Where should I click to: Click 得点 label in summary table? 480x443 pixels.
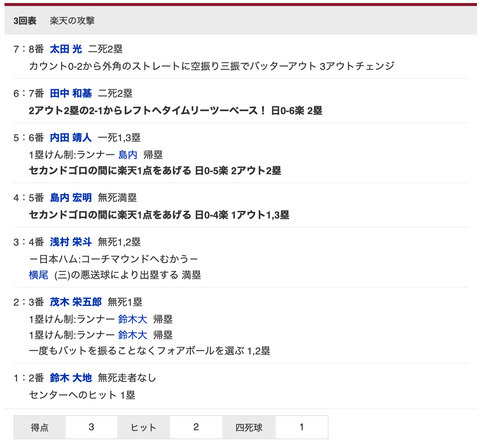tap(40, 427)
